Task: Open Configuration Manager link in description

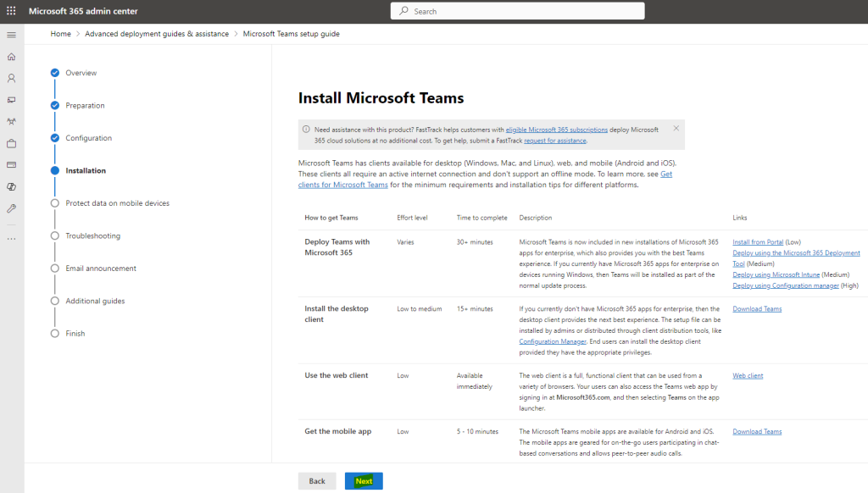Action: coord(553,341)
